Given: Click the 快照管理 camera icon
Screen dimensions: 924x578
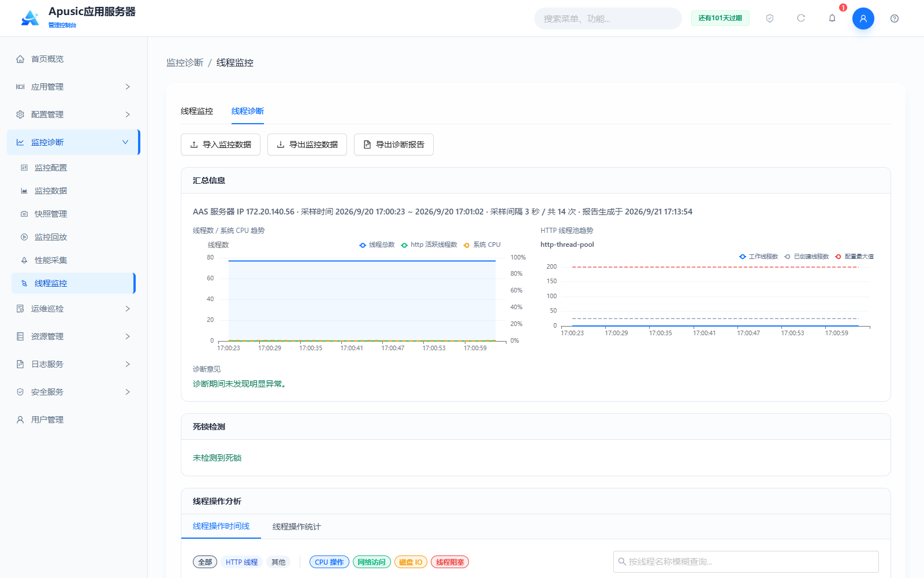Looking at the screenshot, I should pyautogui.click(x=24, y=214).
